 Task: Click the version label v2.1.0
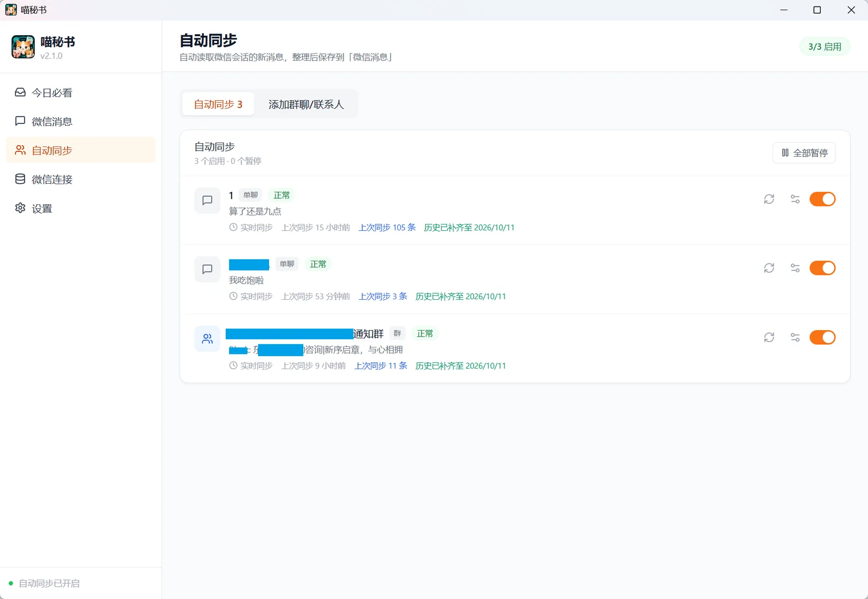[52, 56]
